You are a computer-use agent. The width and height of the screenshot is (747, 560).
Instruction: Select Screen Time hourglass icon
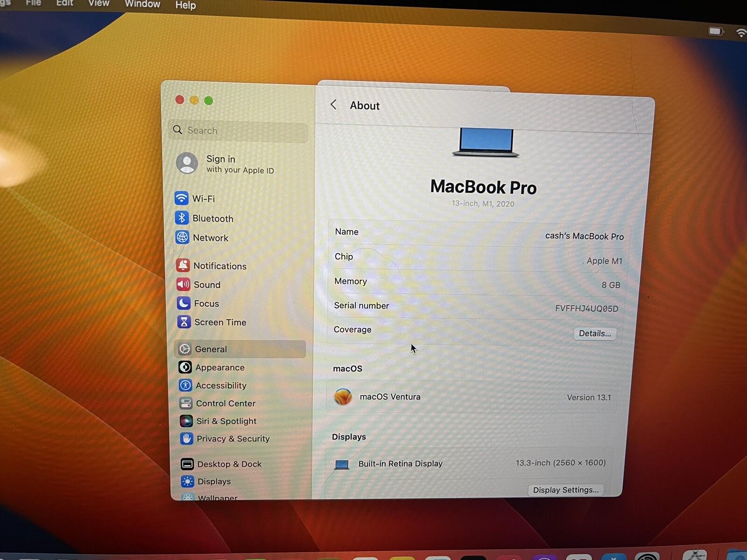pos(184,322)
